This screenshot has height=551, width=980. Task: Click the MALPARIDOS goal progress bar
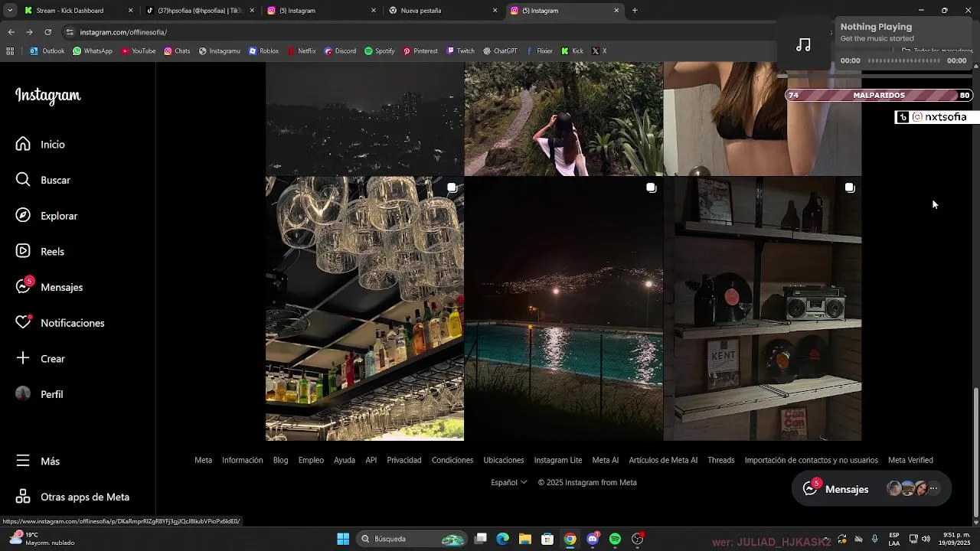click(879, 95)
